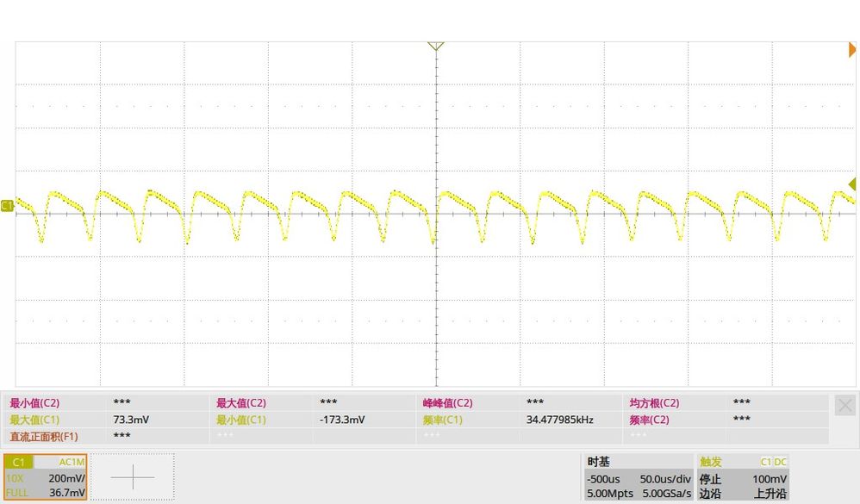Image resolution: width=860 pixels, height=504 pixels.
Task: Select the C1 channel ground marker
Action: 7,206
